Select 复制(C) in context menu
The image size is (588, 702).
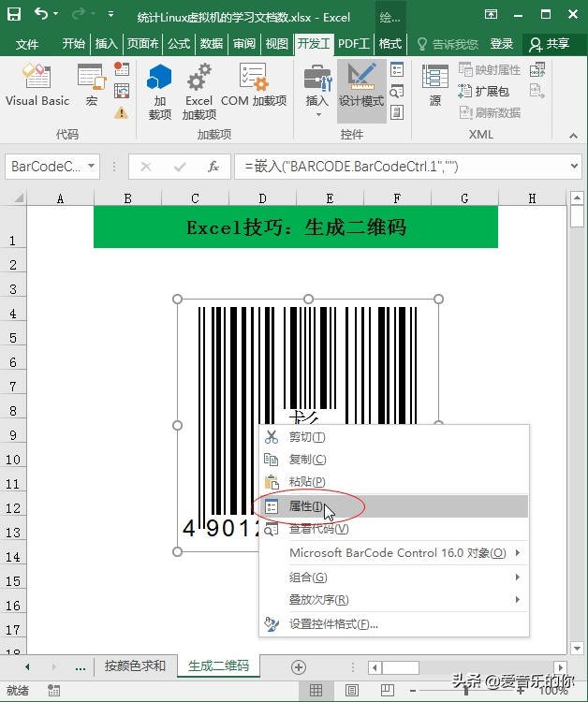point(394,460)
